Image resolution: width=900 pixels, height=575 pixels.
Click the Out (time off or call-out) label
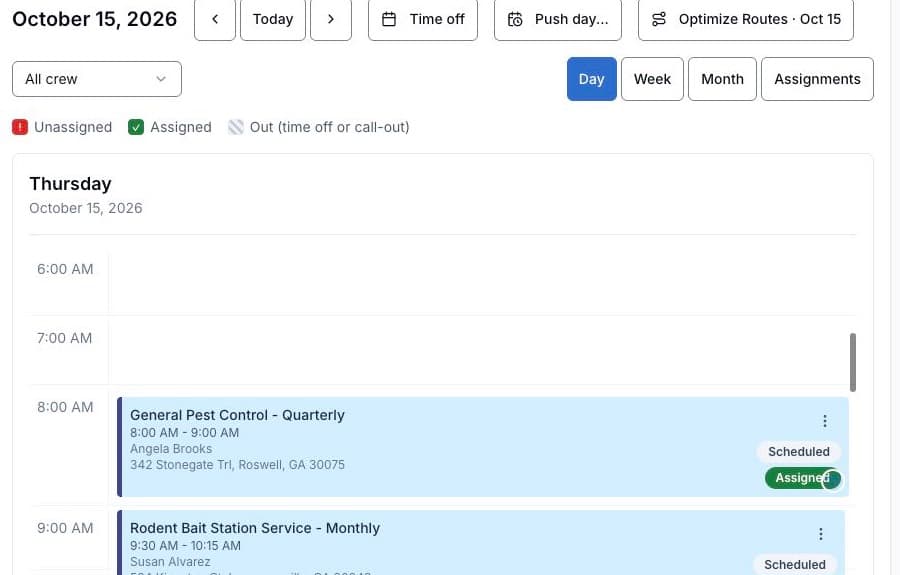pos(329,127)
